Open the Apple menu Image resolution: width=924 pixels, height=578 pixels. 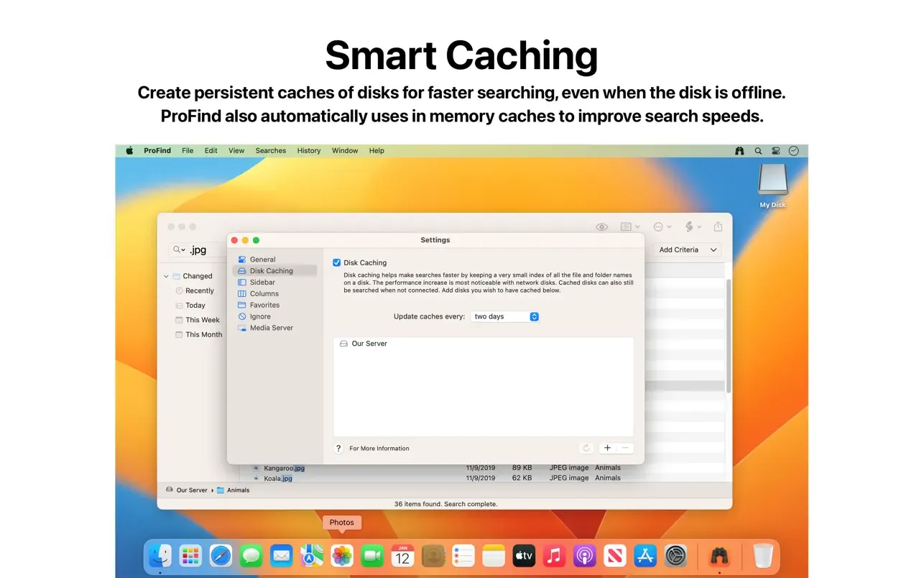tap(130, 151)
